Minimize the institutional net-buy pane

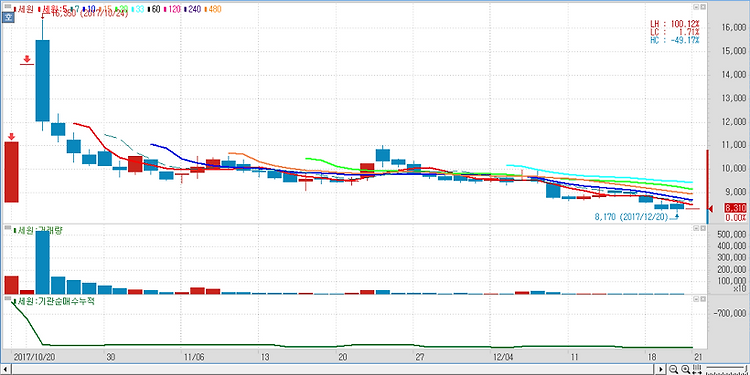coord(696,299)
